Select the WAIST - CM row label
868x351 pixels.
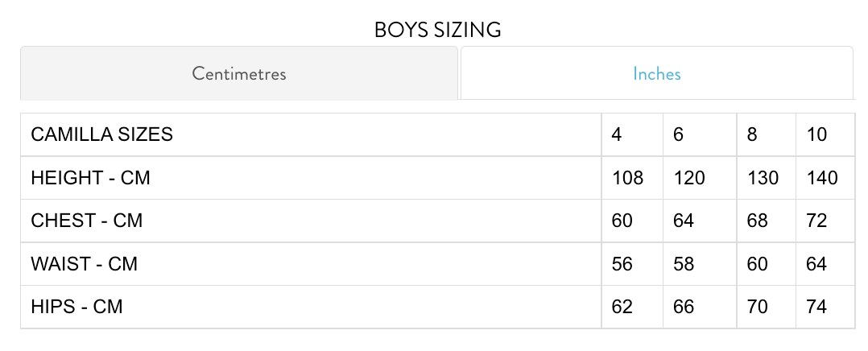[84, 264]
